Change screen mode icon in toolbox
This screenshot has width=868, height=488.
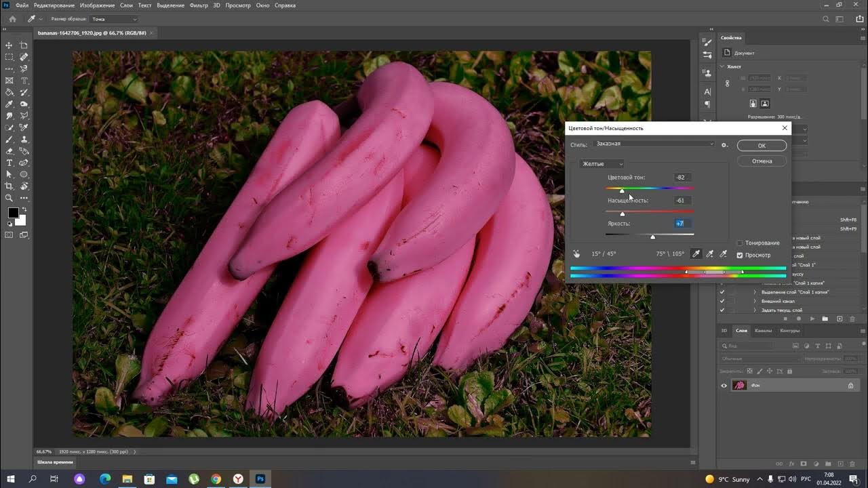[x=24, y=235]
